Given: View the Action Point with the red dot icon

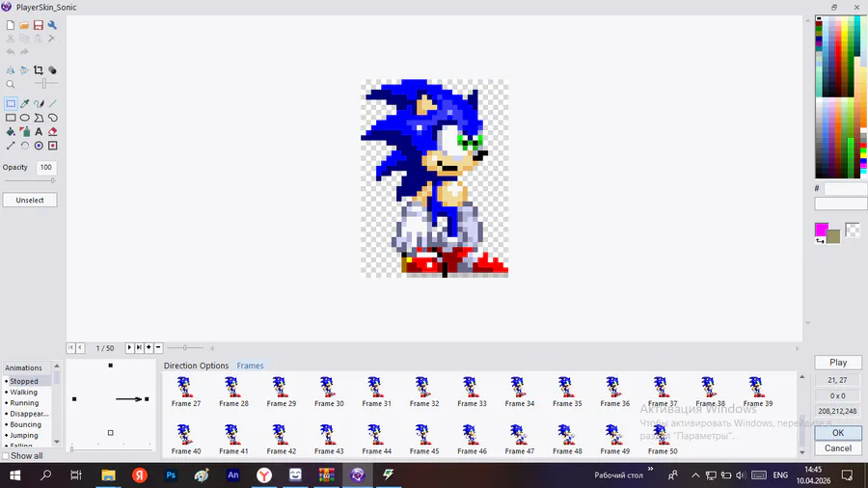Looking at the screenshot, I should tap(53, 146).
